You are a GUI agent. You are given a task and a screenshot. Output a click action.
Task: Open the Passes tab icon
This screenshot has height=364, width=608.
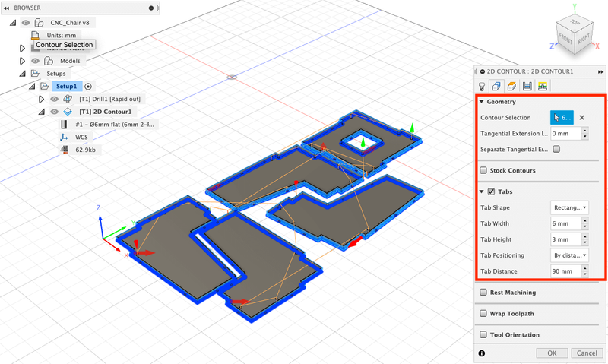[x=527, y=87]
